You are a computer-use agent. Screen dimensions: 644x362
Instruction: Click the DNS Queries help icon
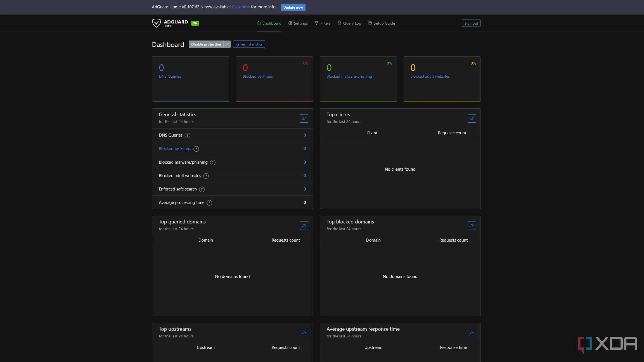[188, 135]
